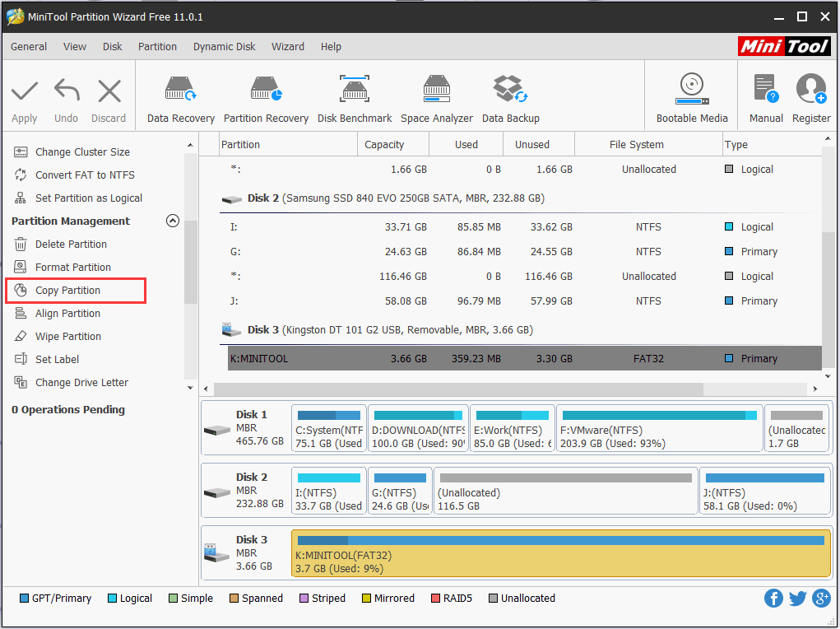Click the partition list scroll up arrow

tap(828, 139)
